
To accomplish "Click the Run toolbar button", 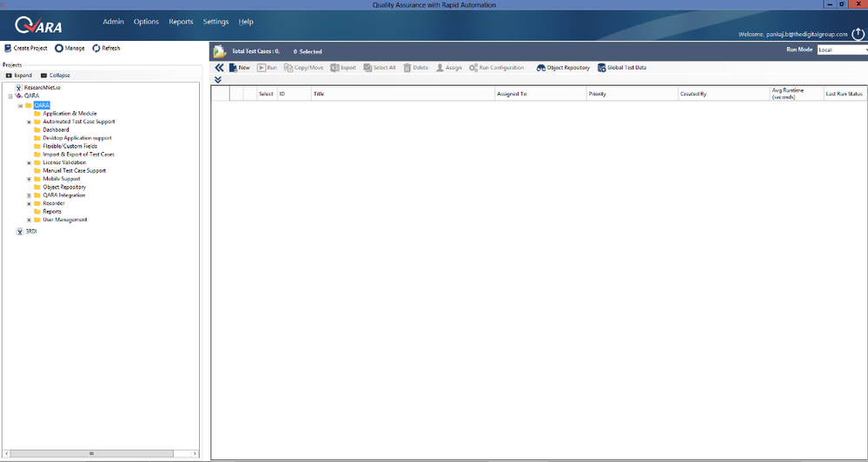I will point(267,68).
